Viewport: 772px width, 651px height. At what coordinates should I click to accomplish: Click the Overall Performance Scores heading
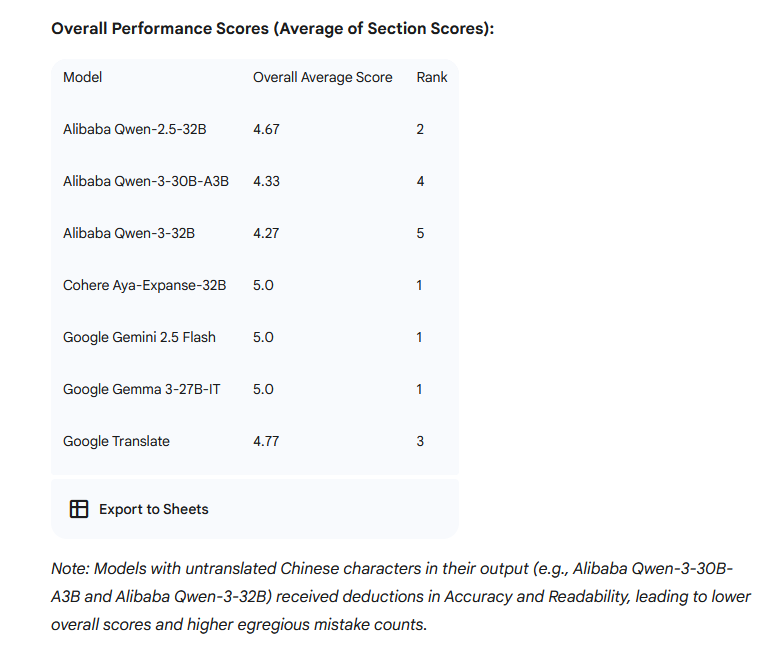[272, 29]
